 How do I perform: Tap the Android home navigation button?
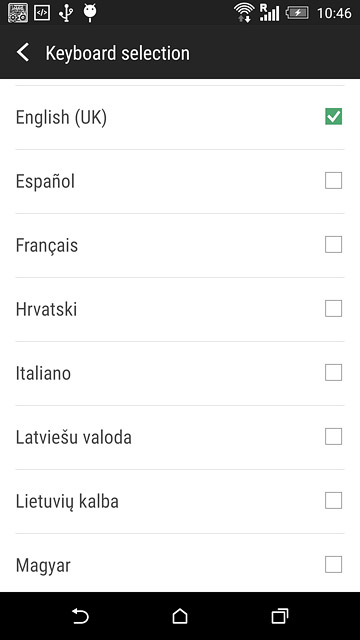click(x=180, y=616)
